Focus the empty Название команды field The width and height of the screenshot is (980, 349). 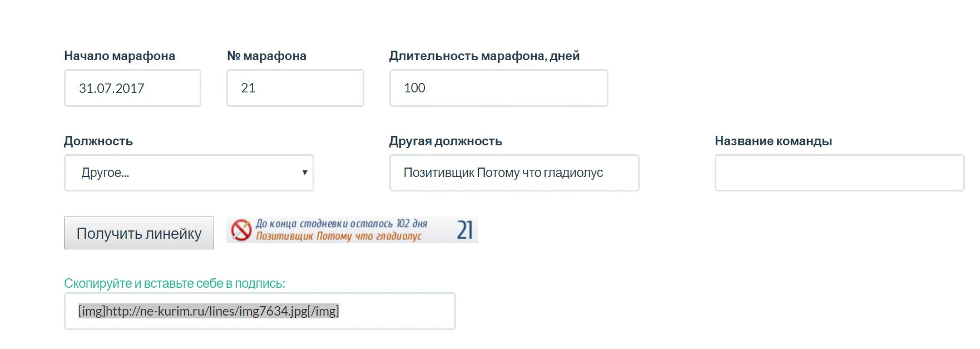pyautogui.click(x=839, y=173)
